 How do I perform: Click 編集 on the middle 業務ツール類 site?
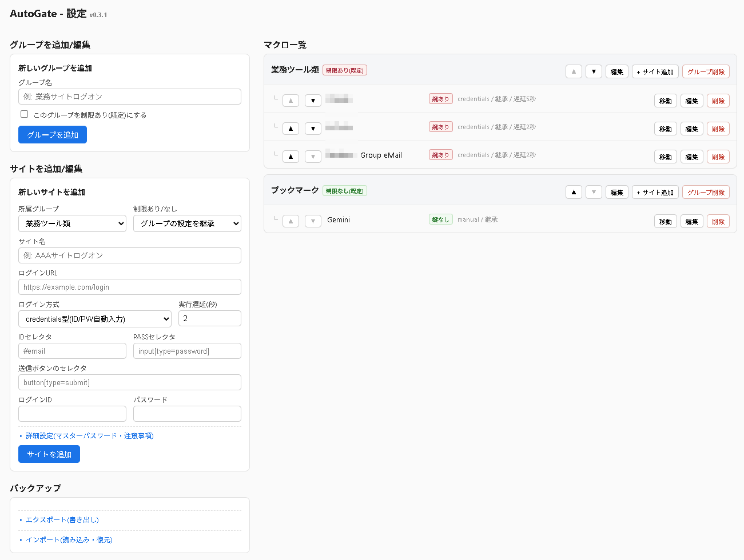click(x=692, y=129)
